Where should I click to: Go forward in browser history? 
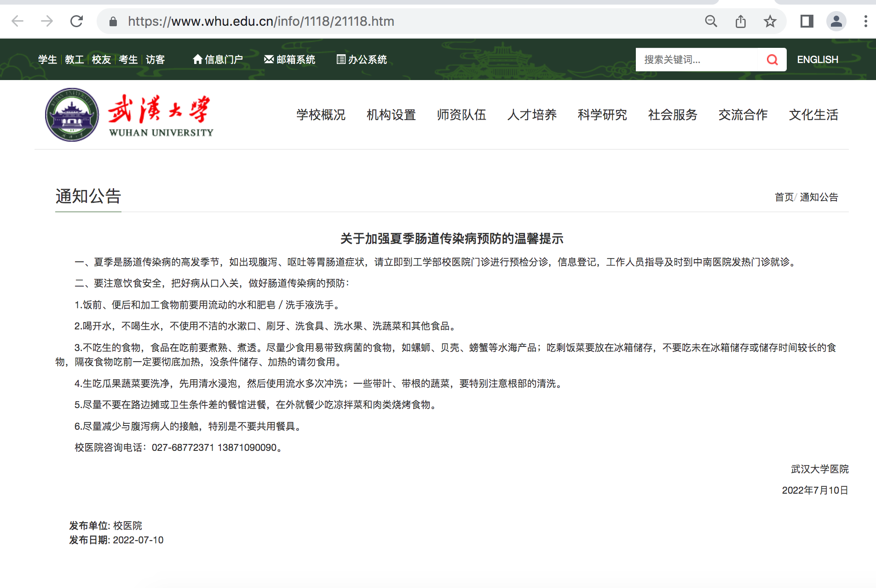[x=47, y=21]
